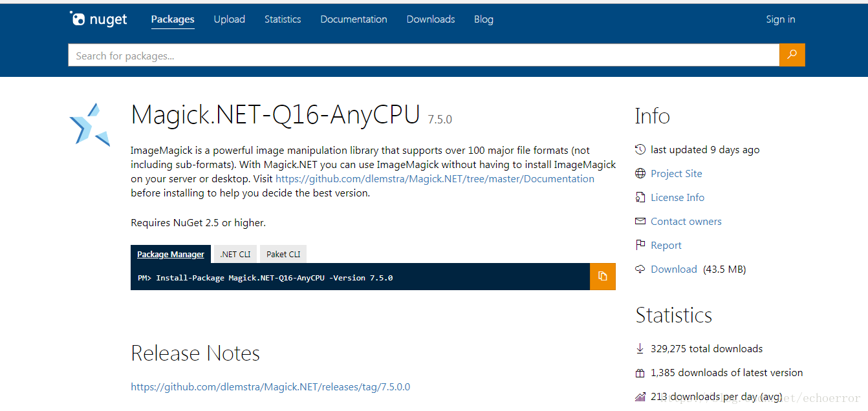Screen dimensions: 868x411
Task: Click the document icon next to License Info
Action: (x=640, y=197)
